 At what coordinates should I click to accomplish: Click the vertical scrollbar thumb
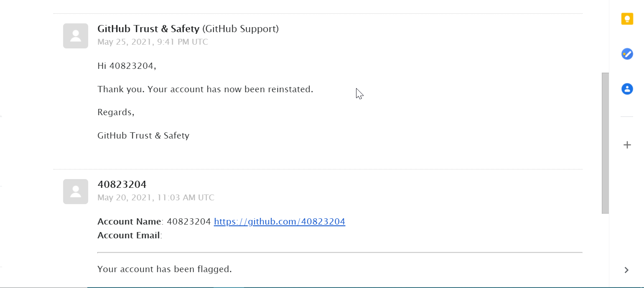coord(605,143)
